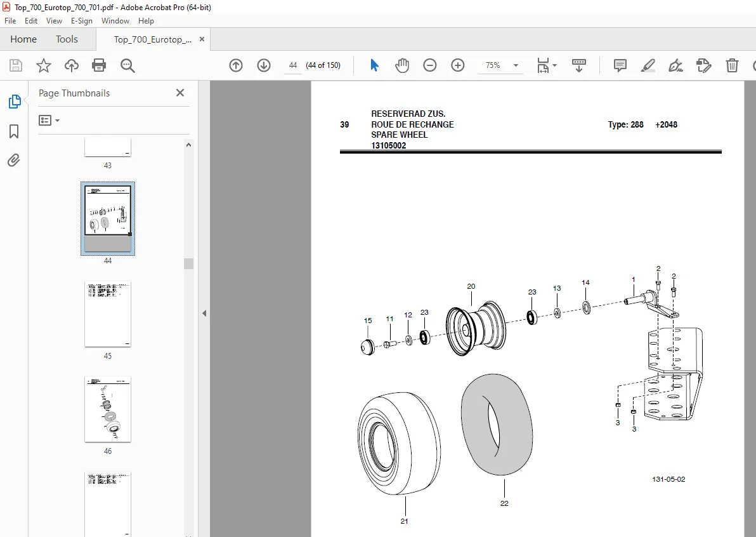Screen dimensions: 756x537
Task: Close the Page Thumbnails panel
Action: (180, 93)
